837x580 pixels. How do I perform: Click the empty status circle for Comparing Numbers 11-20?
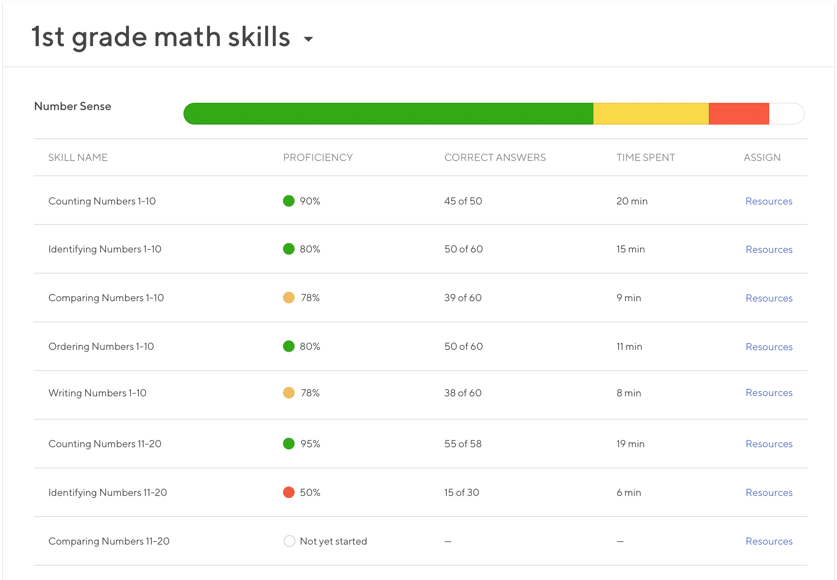290,540
